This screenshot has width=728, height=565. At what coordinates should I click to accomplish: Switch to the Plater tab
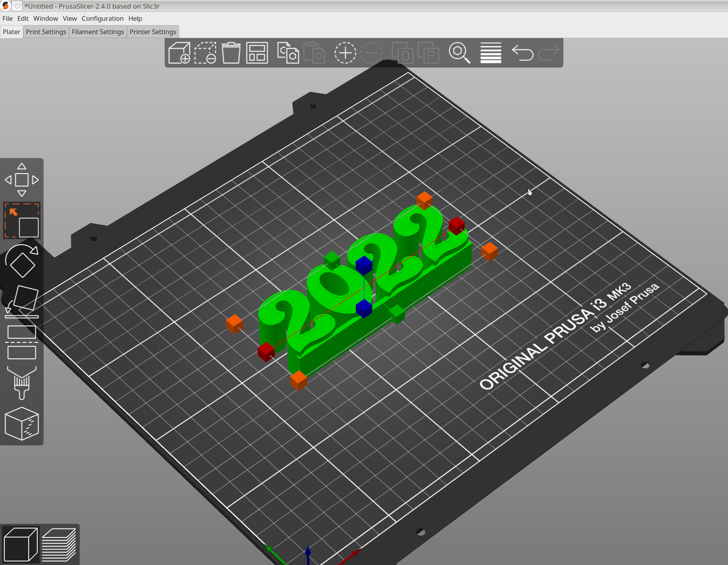[x=11, y=32]
